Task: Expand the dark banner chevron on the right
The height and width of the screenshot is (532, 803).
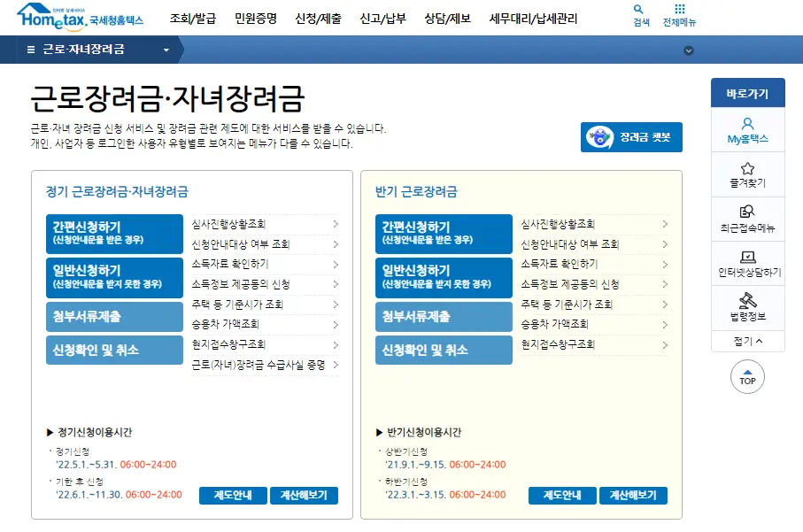Action: tap(689, 50)
